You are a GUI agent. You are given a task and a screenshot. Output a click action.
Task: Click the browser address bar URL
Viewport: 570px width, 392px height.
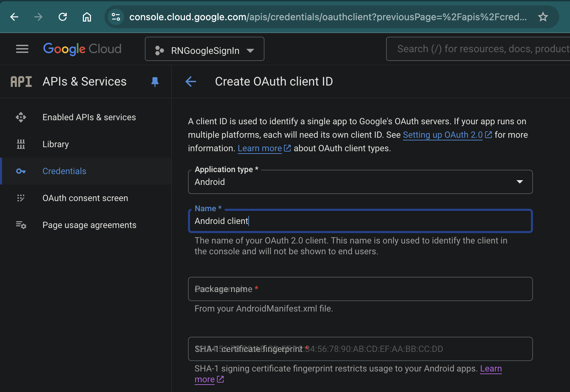tap(328, 17)
